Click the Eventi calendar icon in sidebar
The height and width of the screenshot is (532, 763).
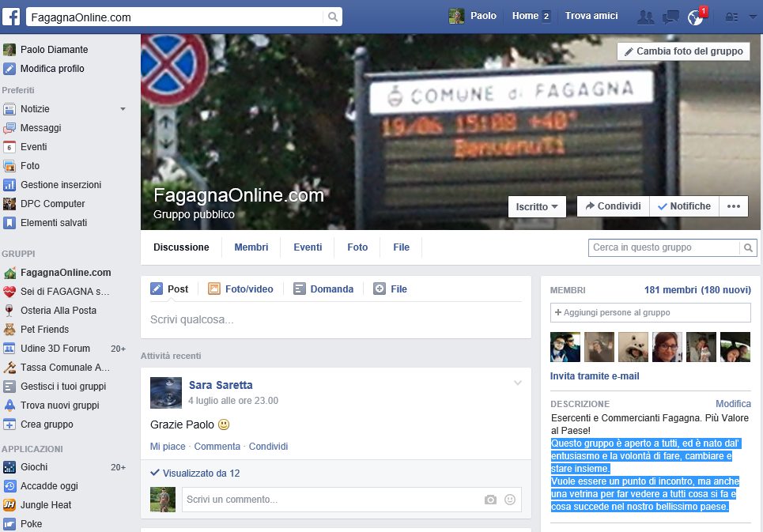pos(9,147)
